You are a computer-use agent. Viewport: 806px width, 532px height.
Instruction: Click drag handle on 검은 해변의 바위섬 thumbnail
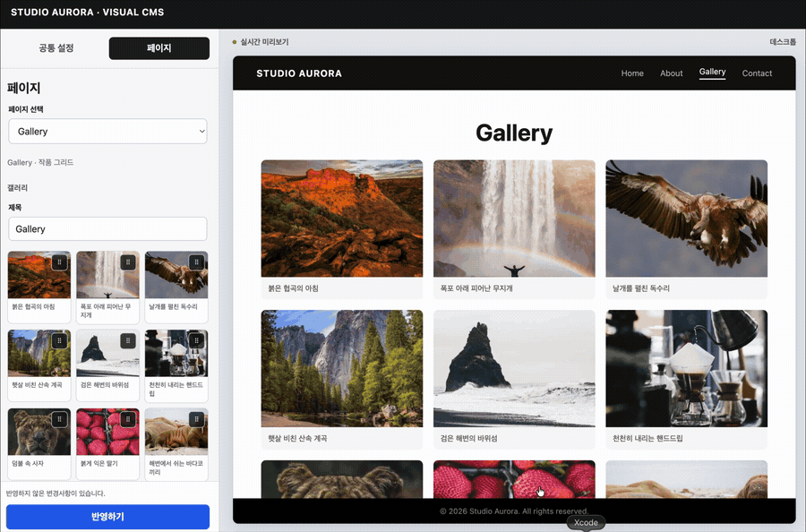[x=128, y=341]
